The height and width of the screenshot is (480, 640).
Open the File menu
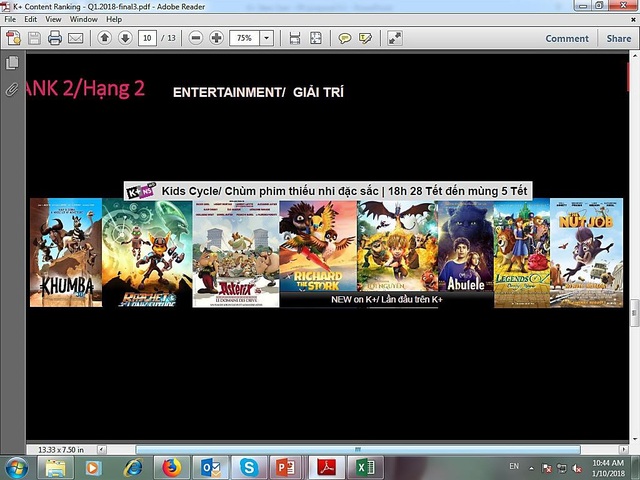10,19
